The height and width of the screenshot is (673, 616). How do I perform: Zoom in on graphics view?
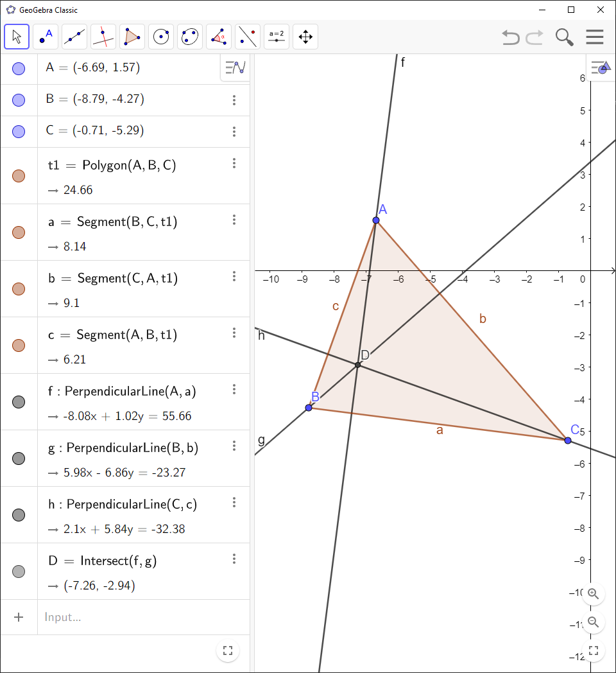pyautogui.click(x=594, y=593)
